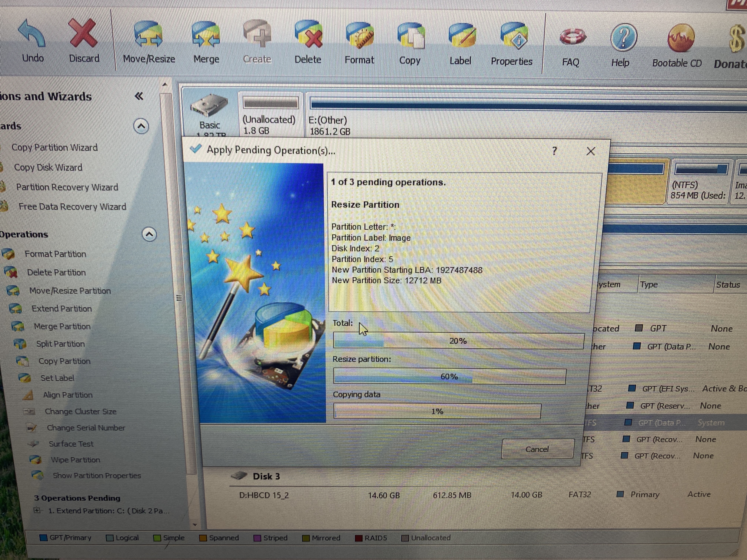Close the Apply Pending Operations dialog
Screen dimensions: 747x560
[591, 151]
